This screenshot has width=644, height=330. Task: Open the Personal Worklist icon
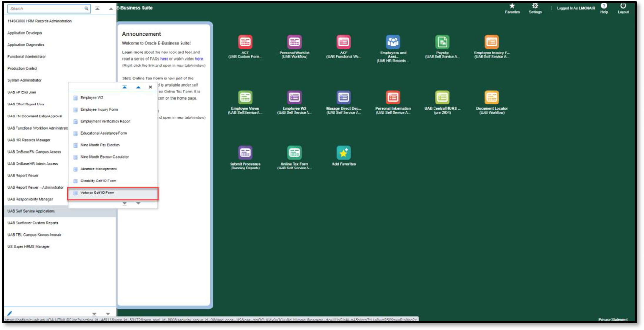click(294, 42)
